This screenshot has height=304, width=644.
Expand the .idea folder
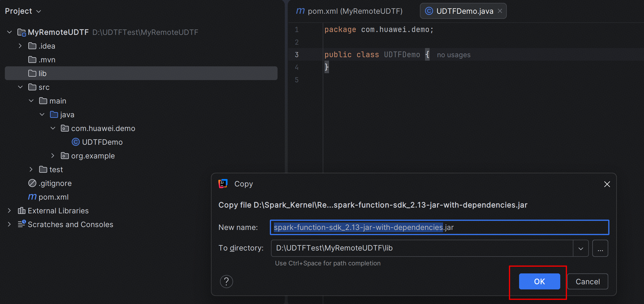tap(20, 46)
